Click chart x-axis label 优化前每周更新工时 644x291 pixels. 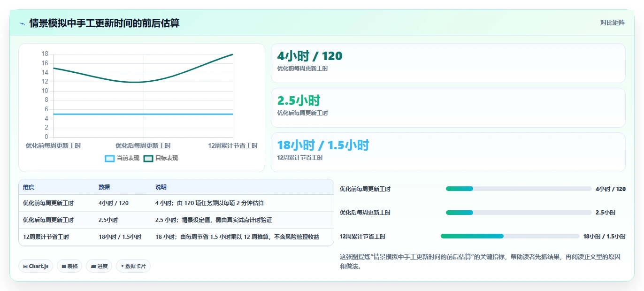point(53,146)
